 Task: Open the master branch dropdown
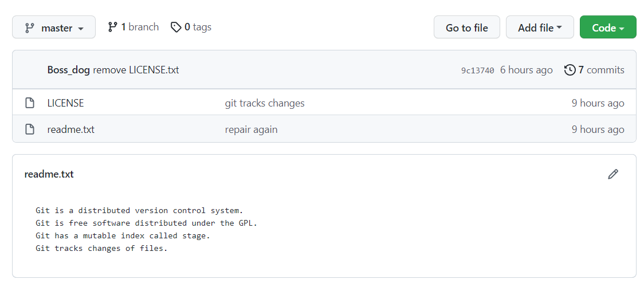[x=54, y=27]
